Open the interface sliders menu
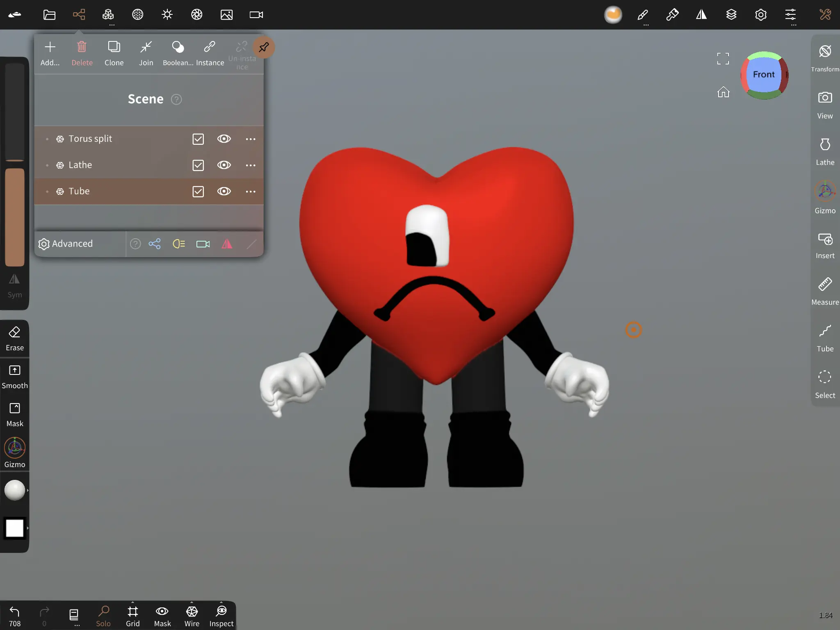Image resolution: width=840 pixels, height=630 pixels. pyautogui.click(x=790, y=15)
